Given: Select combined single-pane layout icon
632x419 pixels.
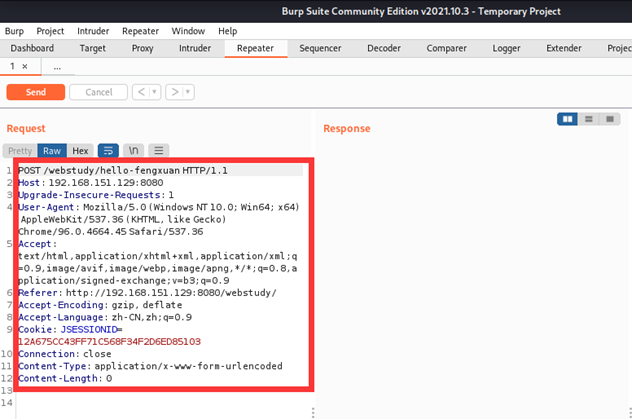Looking at the screenshot, I should point(609,119).
